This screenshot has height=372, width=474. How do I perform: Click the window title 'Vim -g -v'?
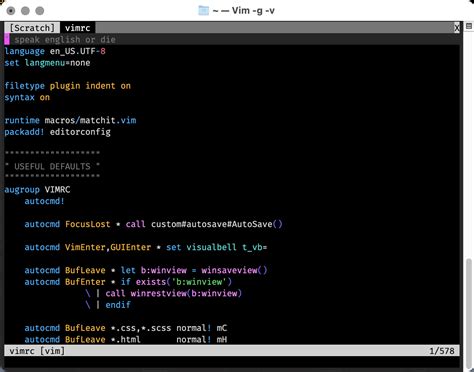pyautogui.click(x=253, y=11)
